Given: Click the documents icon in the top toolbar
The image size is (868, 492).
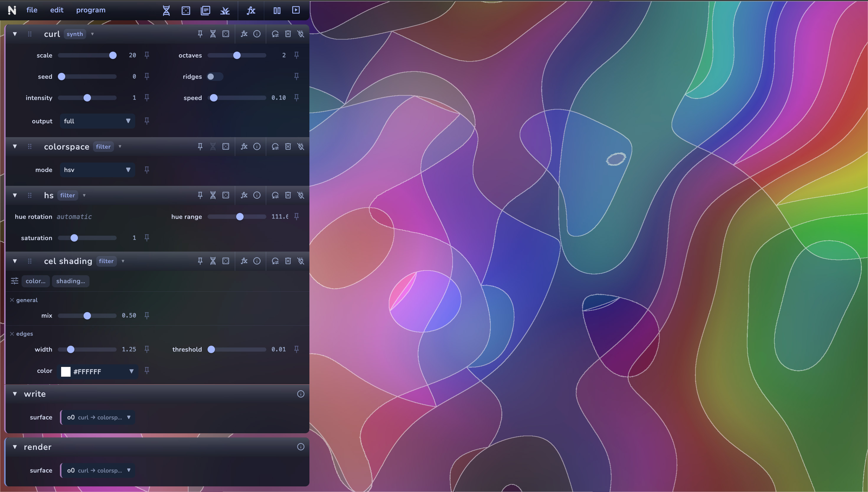Looking at the screenshot, I should tap(205, 11).
